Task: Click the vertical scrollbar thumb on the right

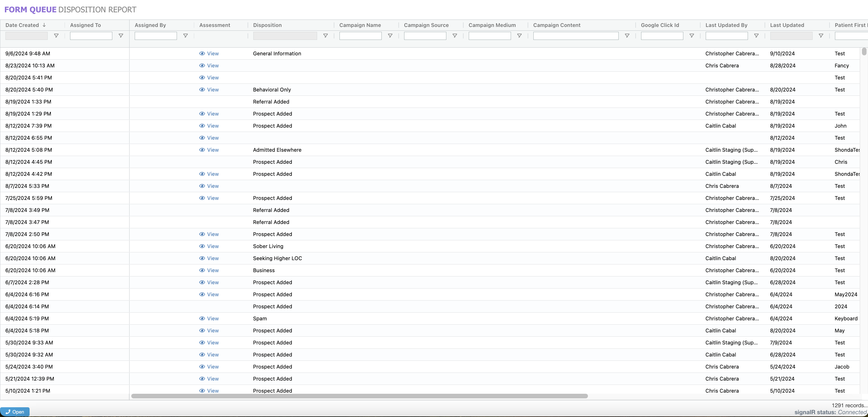Action: pyautogui.click(x=864, y=52)
